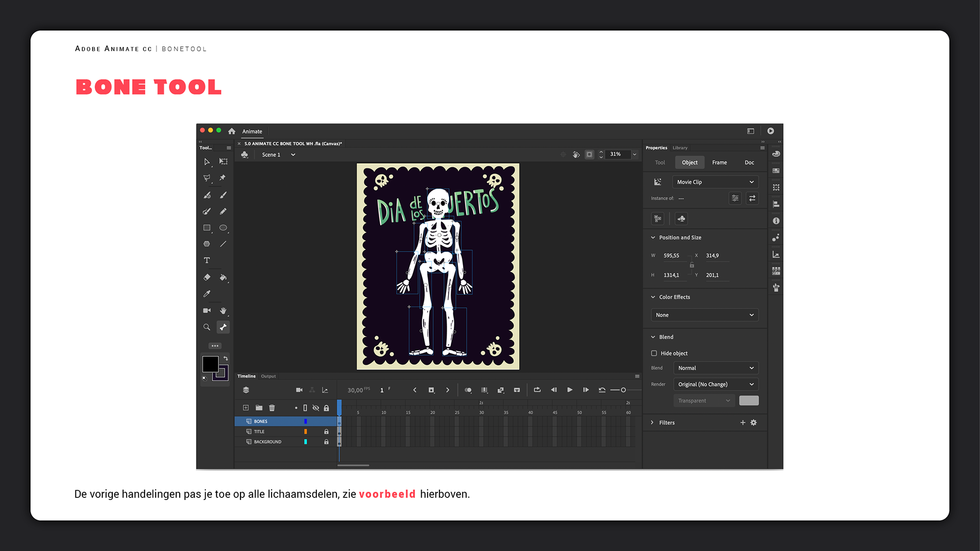980x551 pixels.
Task: Open the Movie Clip type dropdown
Action: pyautogui.click(x=715, y=182)
